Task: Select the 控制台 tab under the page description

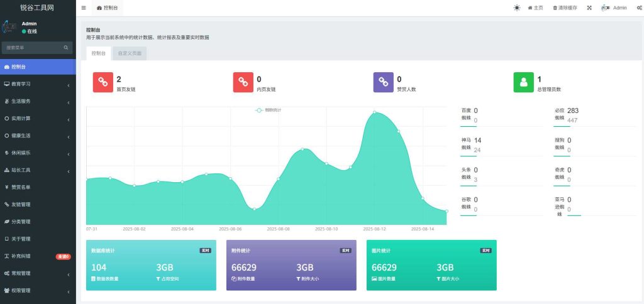Action: pyautogui.click(x=98, y=53)
